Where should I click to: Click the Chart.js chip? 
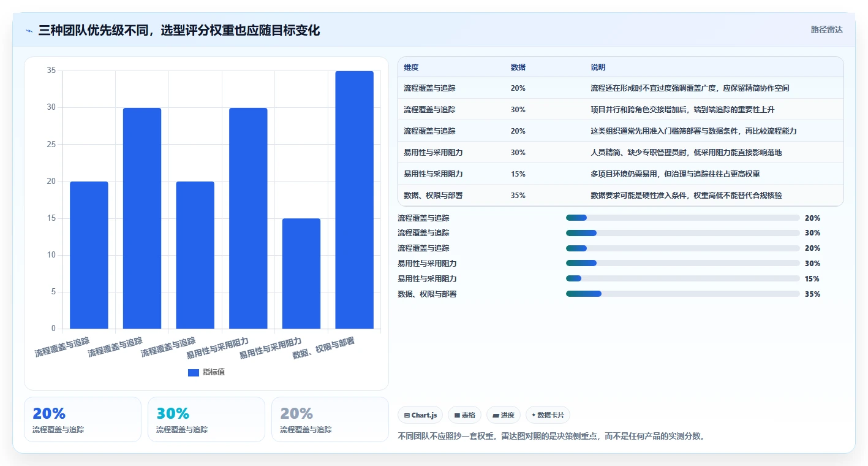point(420,415)
